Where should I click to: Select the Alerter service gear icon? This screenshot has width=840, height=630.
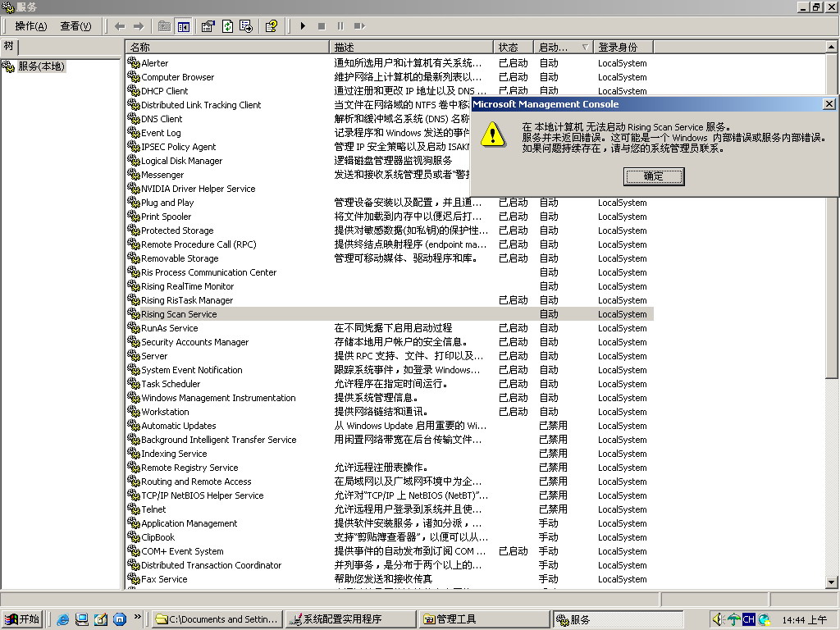click(134, 62)
